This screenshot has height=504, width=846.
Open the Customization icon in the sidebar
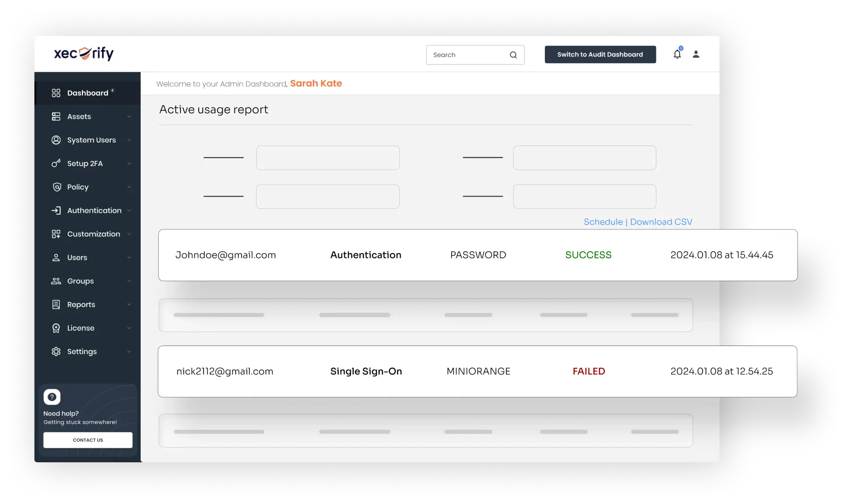pos(56,233)
